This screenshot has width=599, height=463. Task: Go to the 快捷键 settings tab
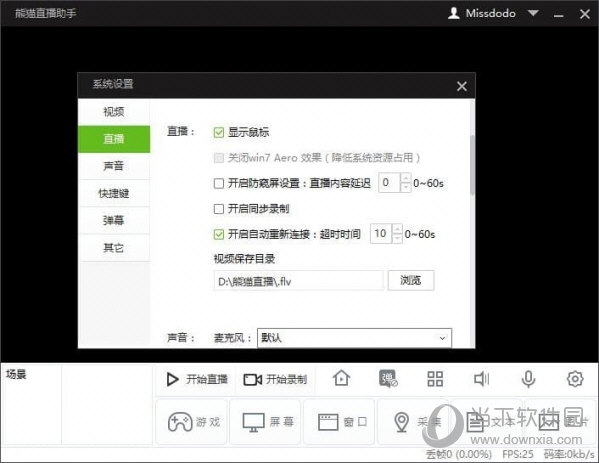click(x=114, y=193)
